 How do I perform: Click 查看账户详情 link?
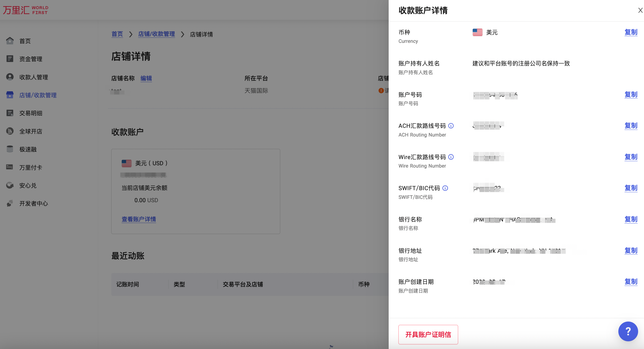[x=138, y=219]
